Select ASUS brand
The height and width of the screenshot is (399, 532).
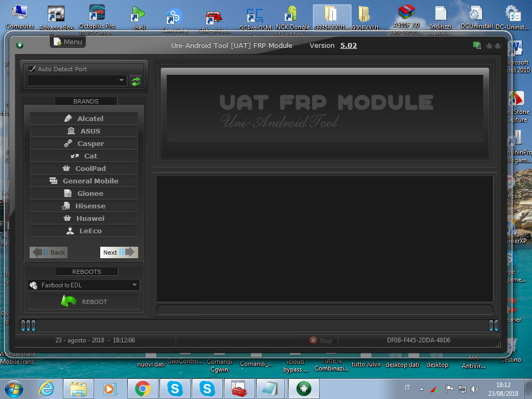[84, 131]
